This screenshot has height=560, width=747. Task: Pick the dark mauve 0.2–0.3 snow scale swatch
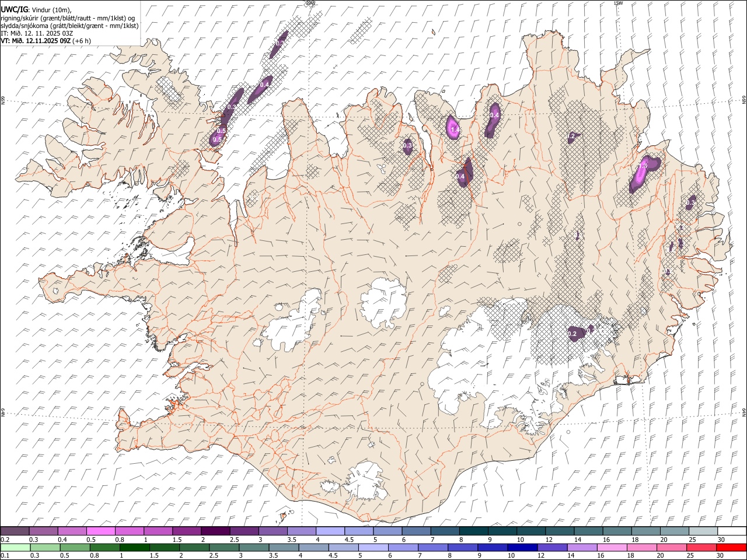tap(15, 531)
